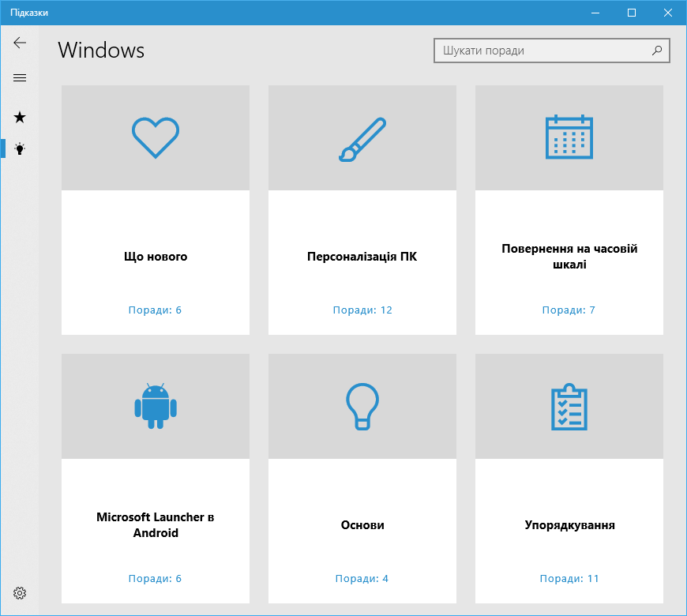Open favorites via the star icon
687x616 pixels.
click(20, 117)
